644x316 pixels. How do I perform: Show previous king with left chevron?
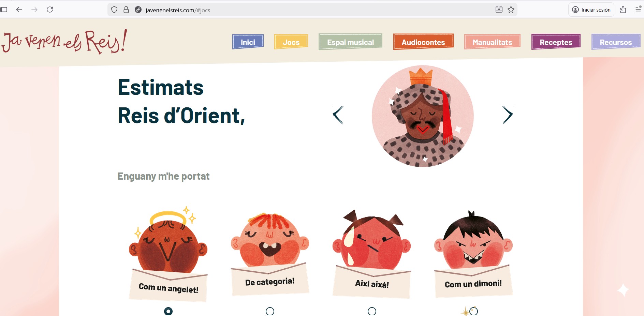click(338, 115)
